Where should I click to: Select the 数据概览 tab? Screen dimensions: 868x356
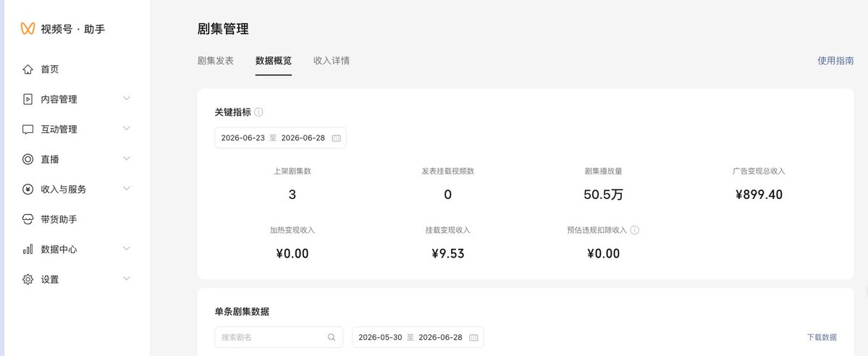tap(274, 61)
